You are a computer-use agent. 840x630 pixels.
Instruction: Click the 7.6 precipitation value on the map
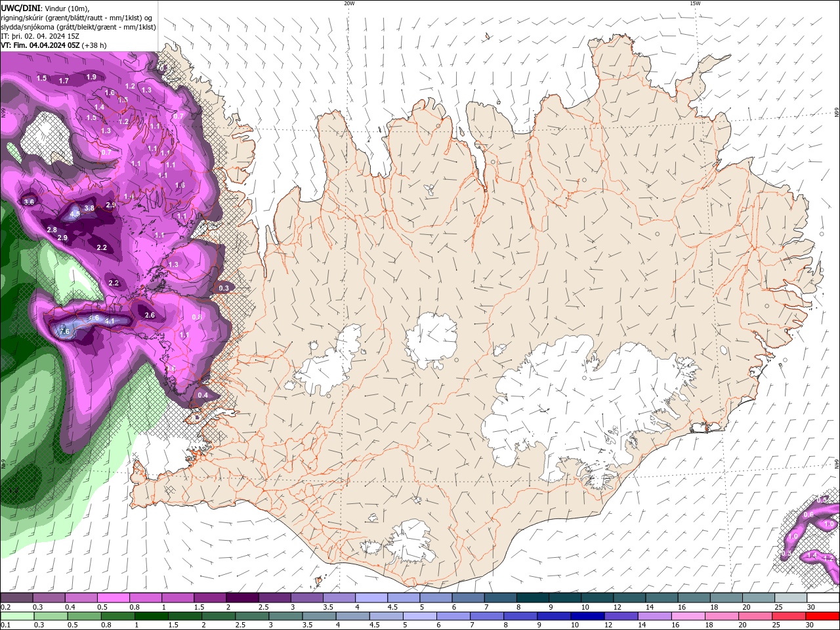(x=64, y=332)
